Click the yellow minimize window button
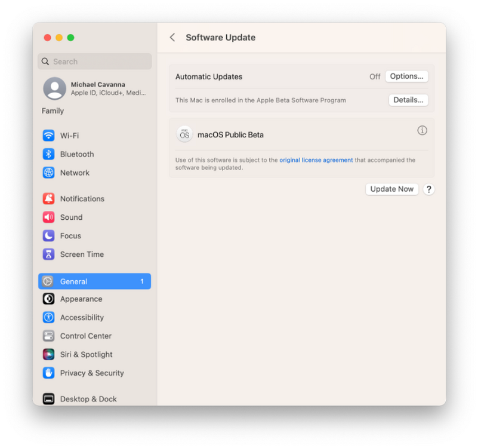478x448 pixels. pyautogui.click(x=59, y=38)
